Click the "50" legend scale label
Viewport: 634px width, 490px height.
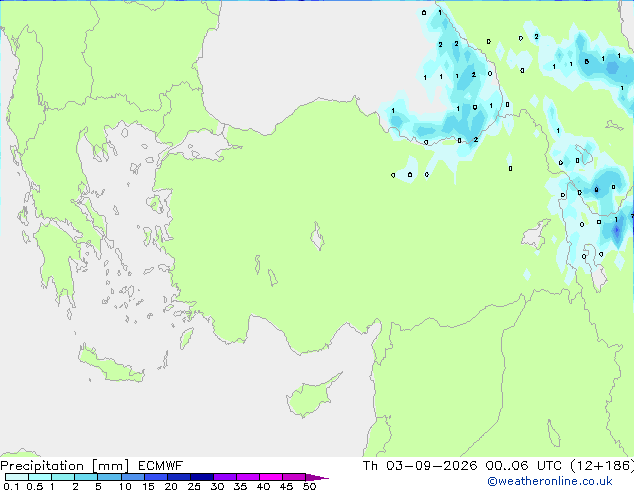309,486
